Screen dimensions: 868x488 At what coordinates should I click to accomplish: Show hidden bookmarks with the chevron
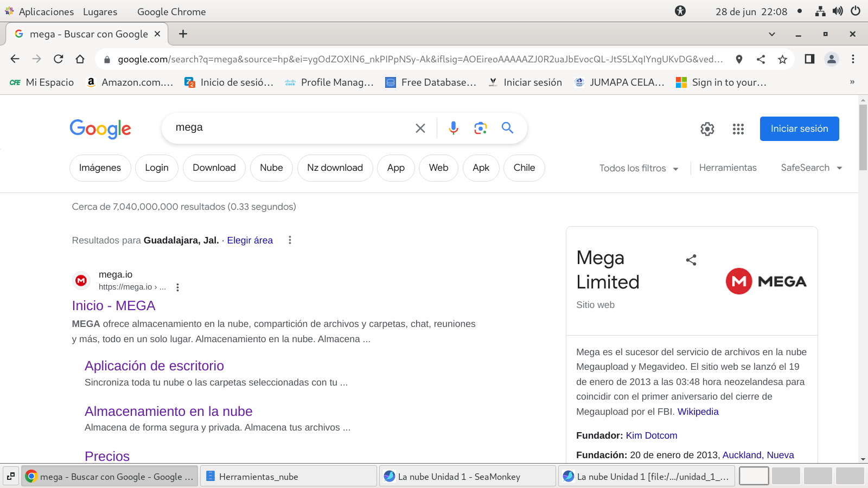(x=852, y=82)
